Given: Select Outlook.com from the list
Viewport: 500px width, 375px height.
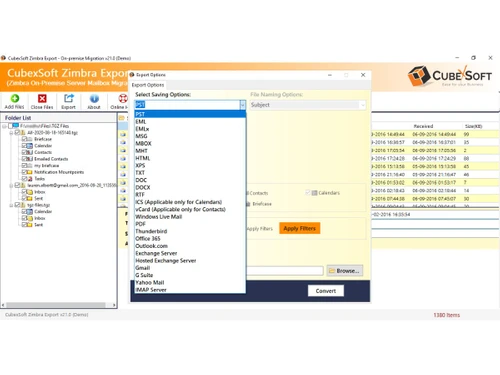Looking at the screenshot, I should coord(190,246).
